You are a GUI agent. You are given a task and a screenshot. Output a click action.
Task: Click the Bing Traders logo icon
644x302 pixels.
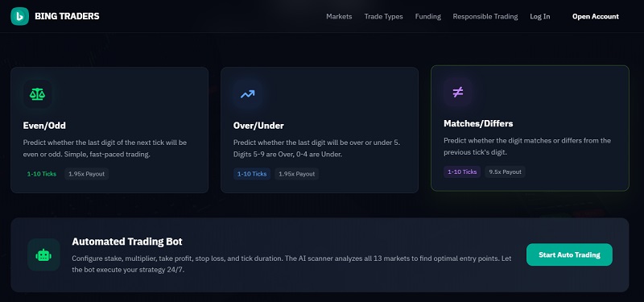point(19,16)
